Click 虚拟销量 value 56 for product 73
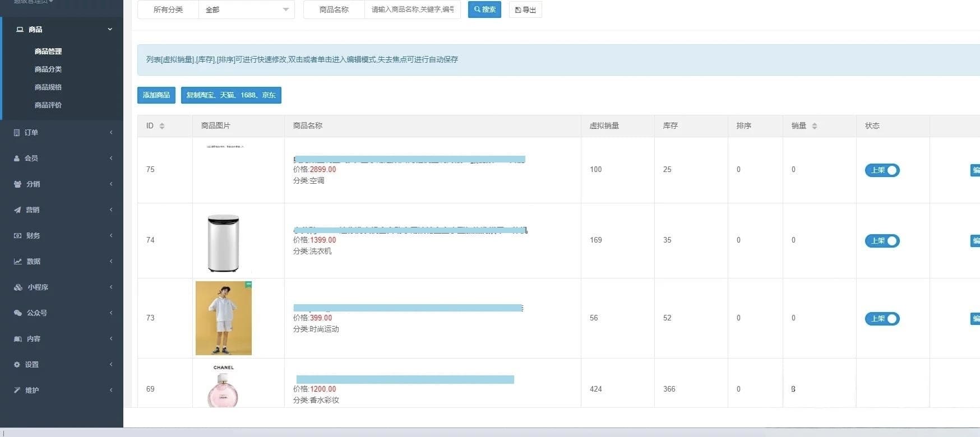Screen dimensions: 980x437 tap(594, 318)
